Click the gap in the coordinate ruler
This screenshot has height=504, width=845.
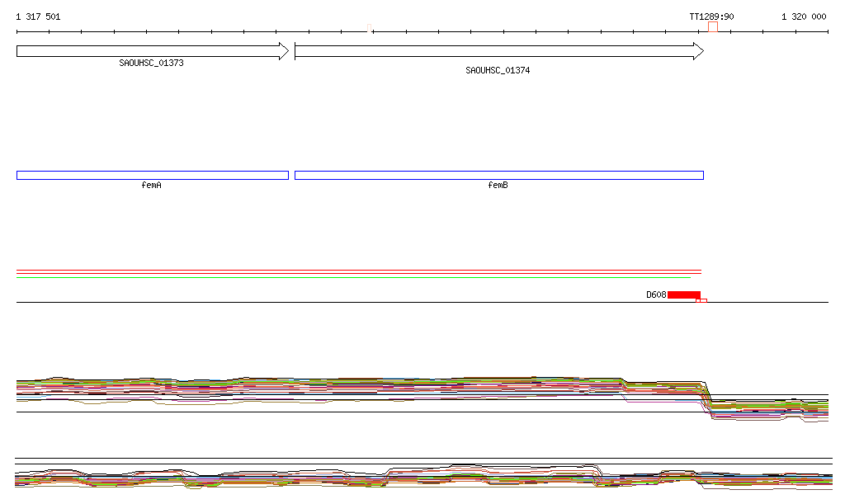click(x=370, y=32)
